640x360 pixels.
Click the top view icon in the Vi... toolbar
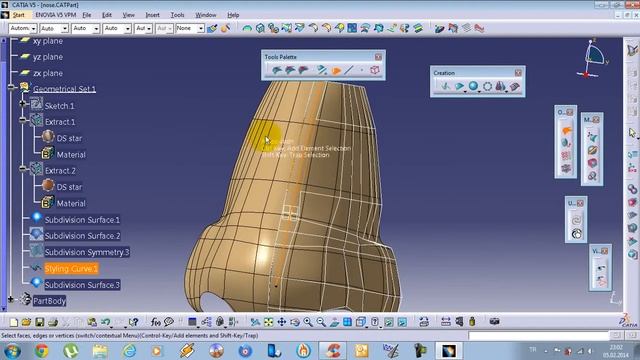(x=600, y=268)
